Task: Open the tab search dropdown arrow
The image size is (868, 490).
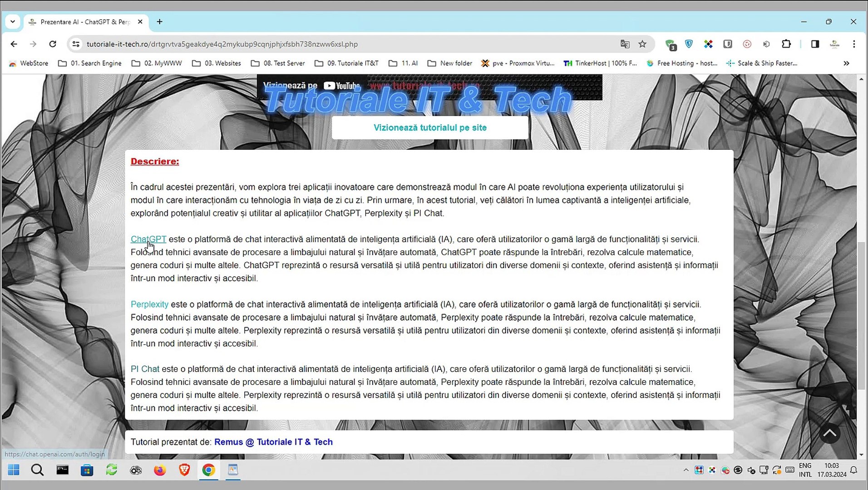Action: [12, 21]
